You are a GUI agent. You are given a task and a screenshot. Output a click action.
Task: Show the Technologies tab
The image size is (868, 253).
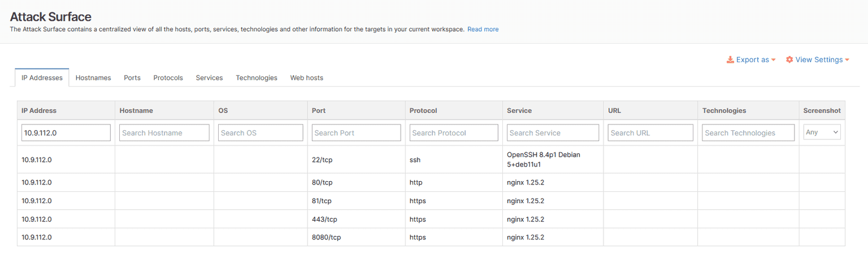pyautogui.click(x=257, y=78)
